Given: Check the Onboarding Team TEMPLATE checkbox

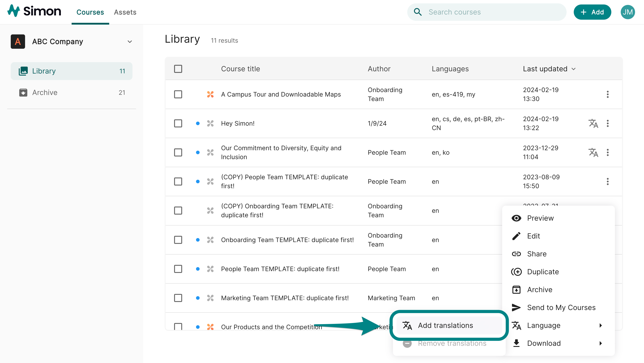Looking at the screenshot, I should [178, 240].
